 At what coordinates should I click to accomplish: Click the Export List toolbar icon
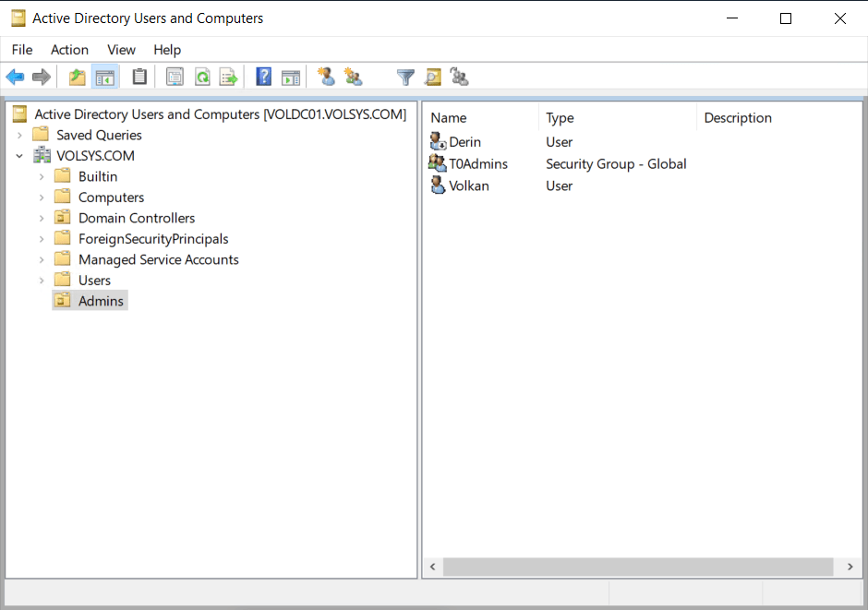228,78
